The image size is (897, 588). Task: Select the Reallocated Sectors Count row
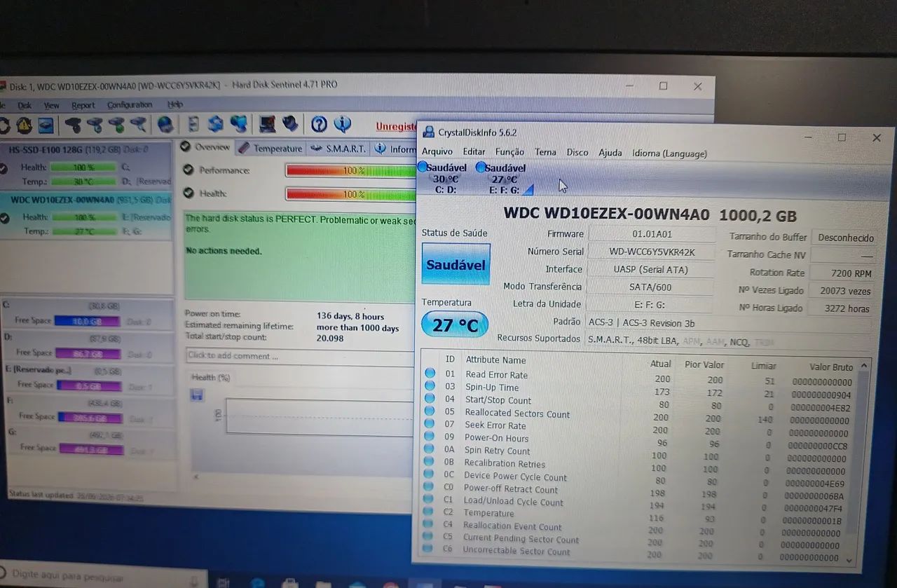(x=638, y=415)
